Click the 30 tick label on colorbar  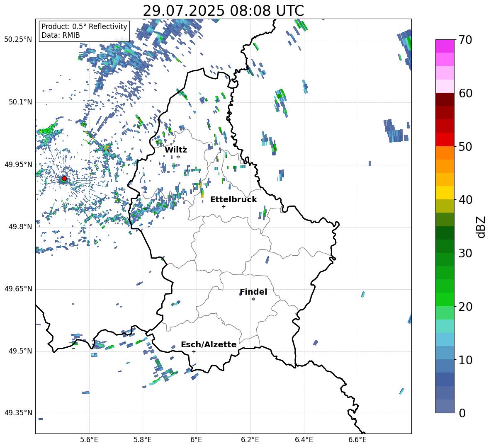pos(465,253)
